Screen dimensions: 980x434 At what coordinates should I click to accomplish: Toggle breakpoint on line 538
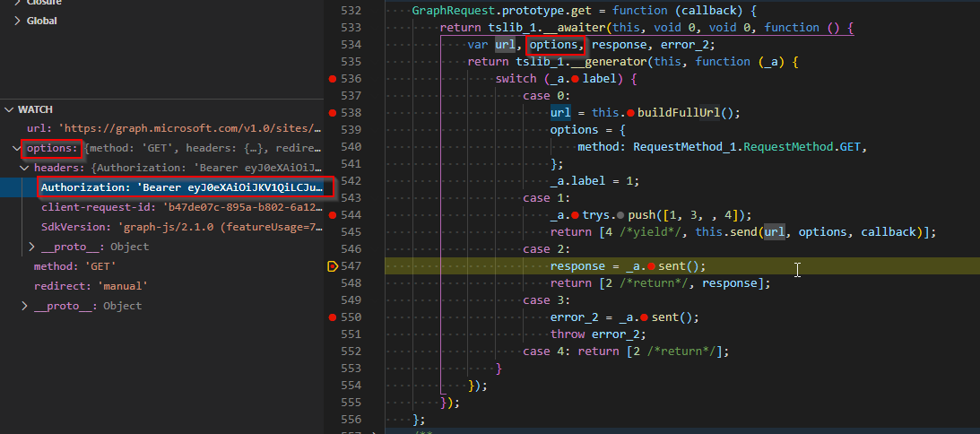pos(333,113)
